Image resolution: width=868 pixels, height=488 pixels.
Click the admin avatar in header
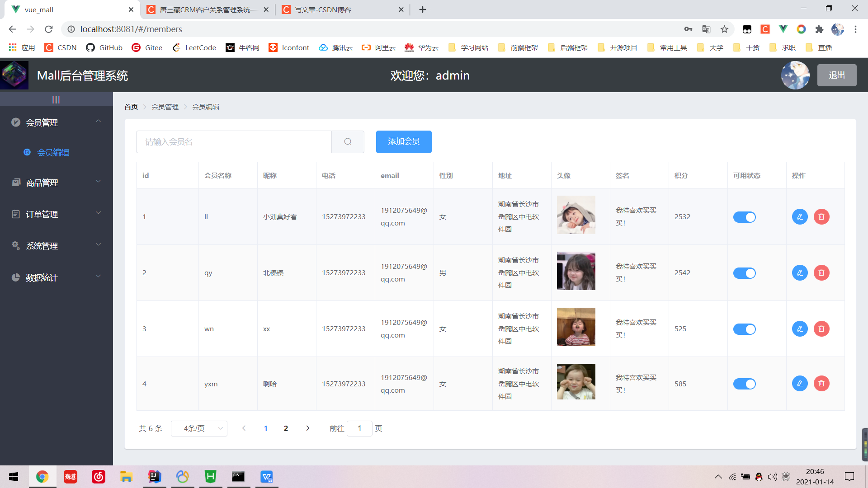click(795, 75)
